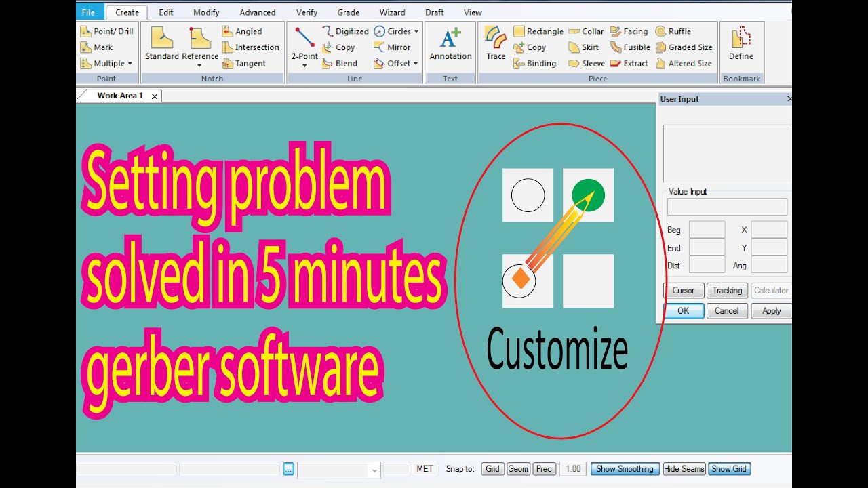Click the MET units button
The height and width of the screenshot is (488, 868).
(x=425, y=469)
